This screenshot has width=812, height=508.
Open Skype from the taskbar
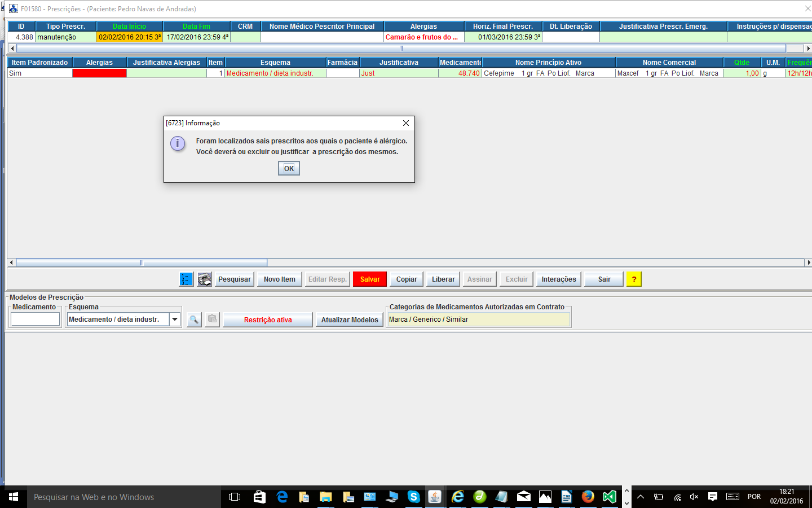coord(413,497)
